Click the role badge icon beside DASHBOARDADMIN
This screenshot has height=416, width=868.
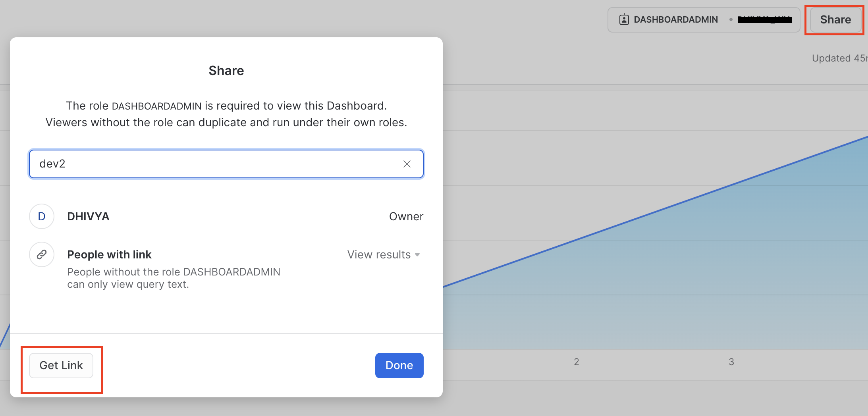click(x=624, y=19)
